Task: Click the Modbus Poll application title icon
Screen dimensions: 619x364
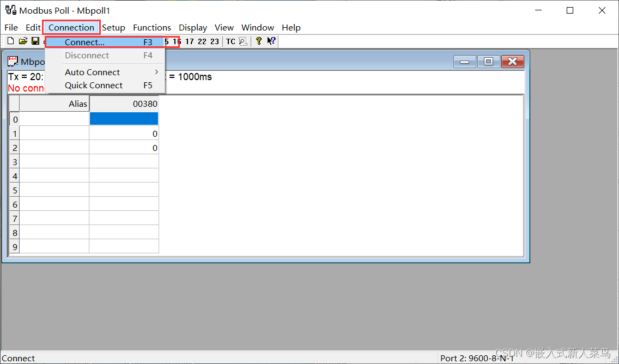Action: (11, 10)
